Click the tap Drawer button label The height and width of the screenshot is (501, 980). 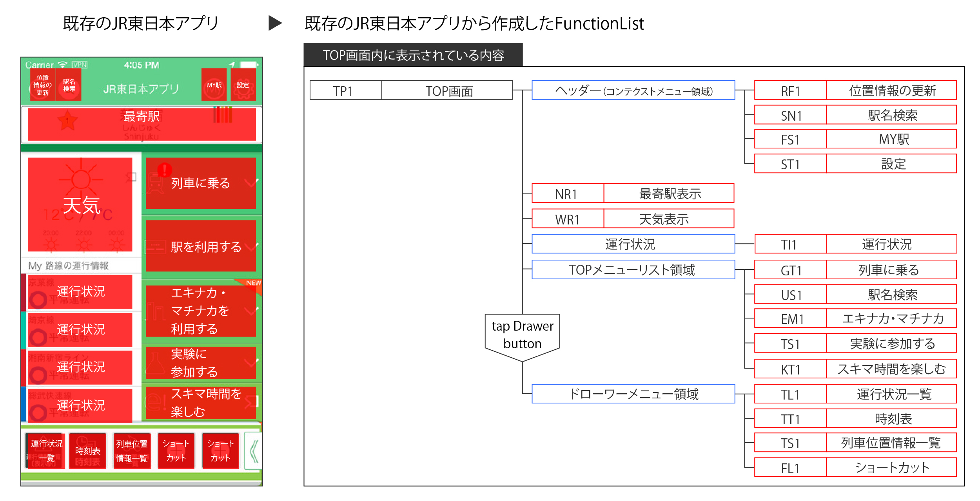click(523, 335)
